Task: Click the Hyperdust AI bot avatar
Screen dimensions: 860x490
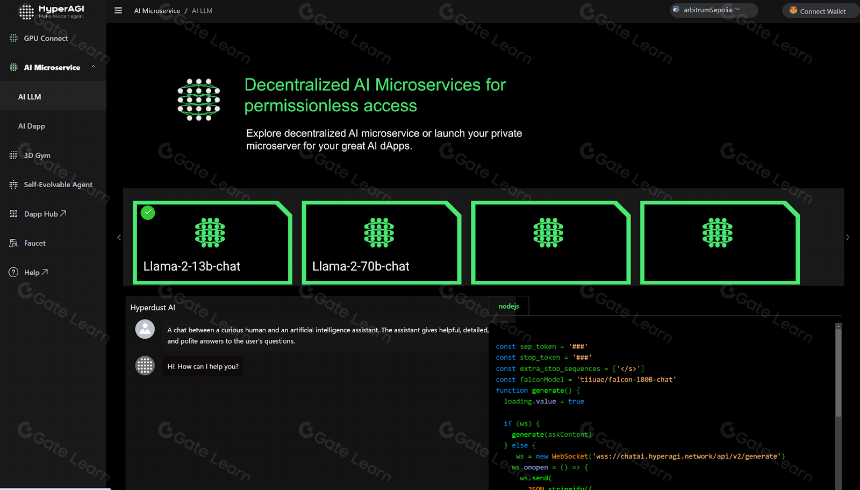Action: click(145, 365)
